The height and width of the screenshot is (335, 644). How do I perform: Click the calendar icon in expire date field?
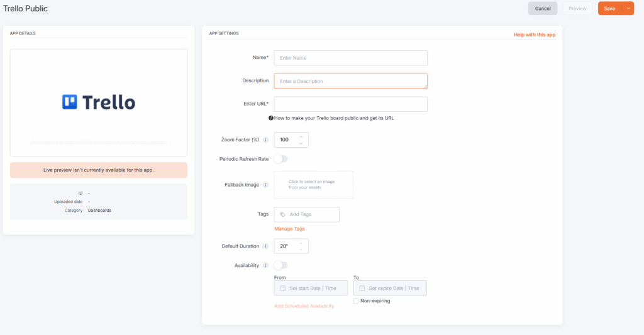362,288
